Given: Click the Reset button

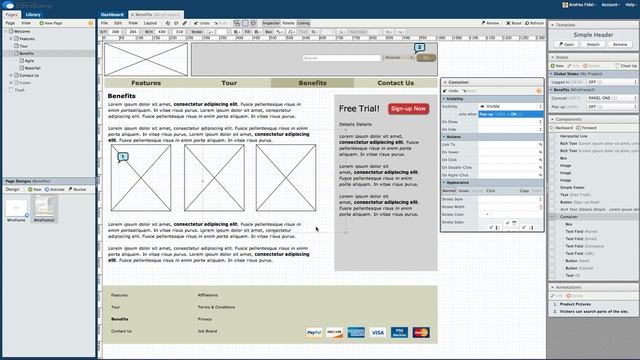Looking at the screenshot, I should click(x=514, y=23).
